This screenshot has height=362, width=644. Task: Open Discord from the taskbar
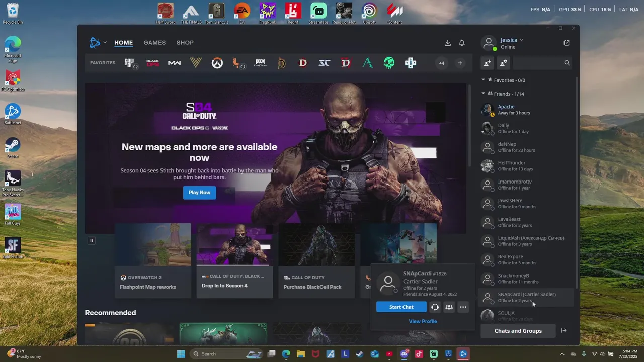click(x=404, y=354)
